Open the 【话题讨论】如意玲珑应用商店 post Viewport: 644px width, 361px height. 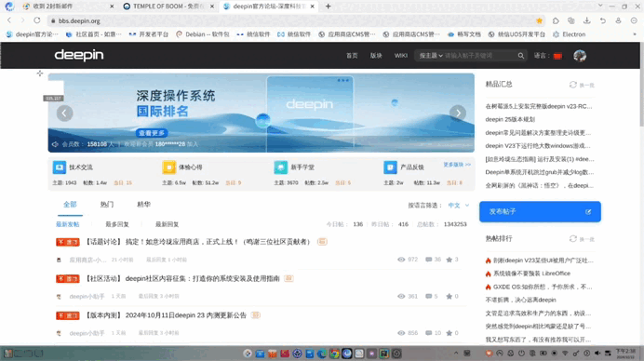click(198, 242)
